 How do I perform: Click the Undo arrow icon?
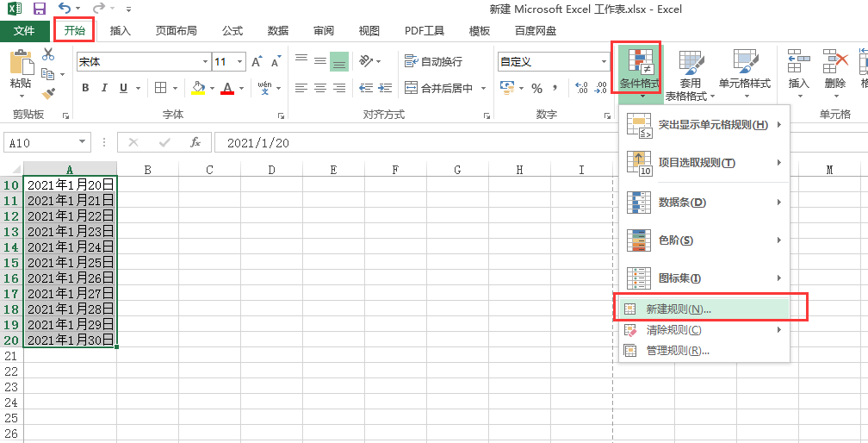(65, 9)
